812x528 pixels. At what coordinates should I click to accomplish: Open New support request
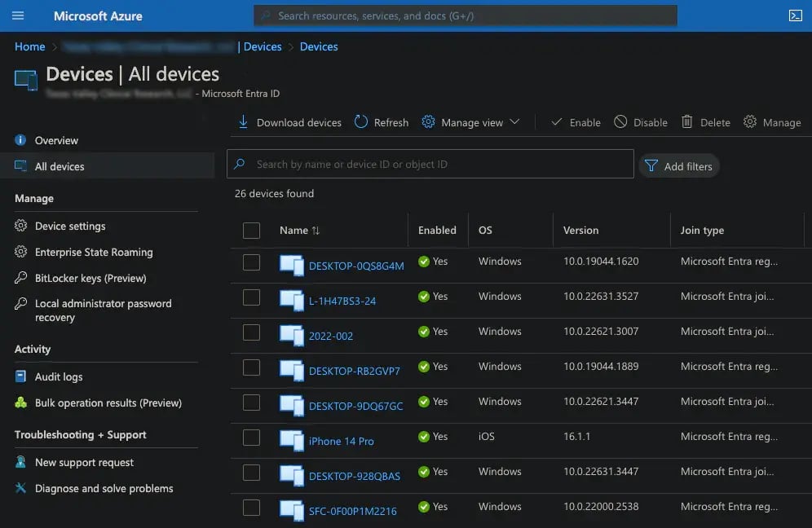click(x=84, y=462)
